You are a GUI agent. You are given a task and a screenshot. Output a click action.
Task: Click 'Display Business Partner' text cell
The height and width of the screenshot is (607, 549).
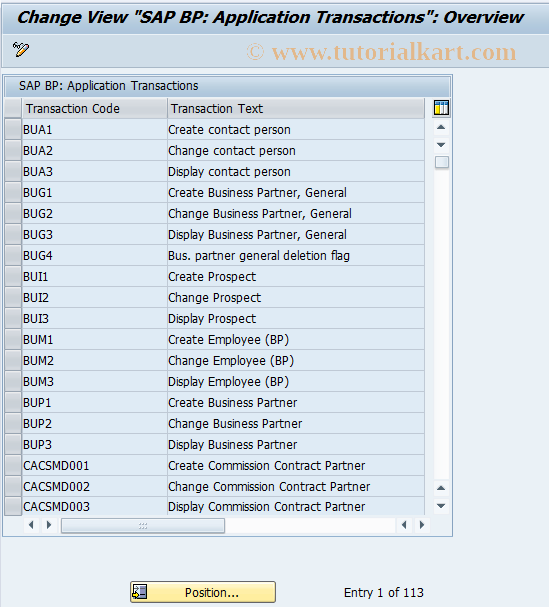(296, 444)
